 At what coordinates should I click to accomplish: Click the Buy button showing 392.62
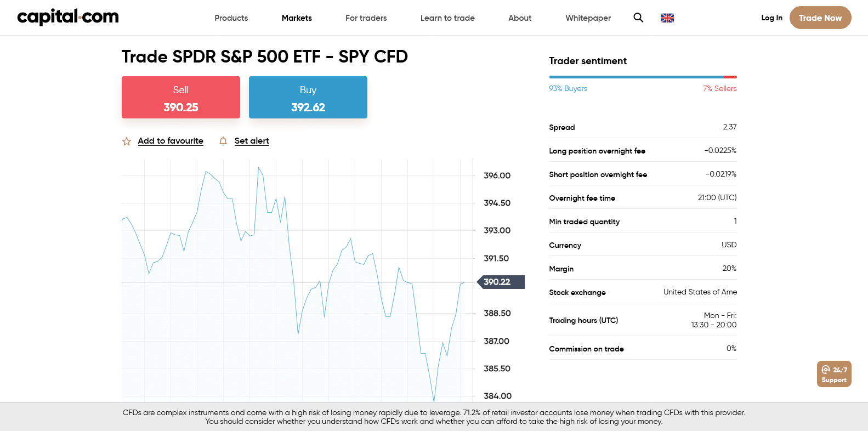308,97
